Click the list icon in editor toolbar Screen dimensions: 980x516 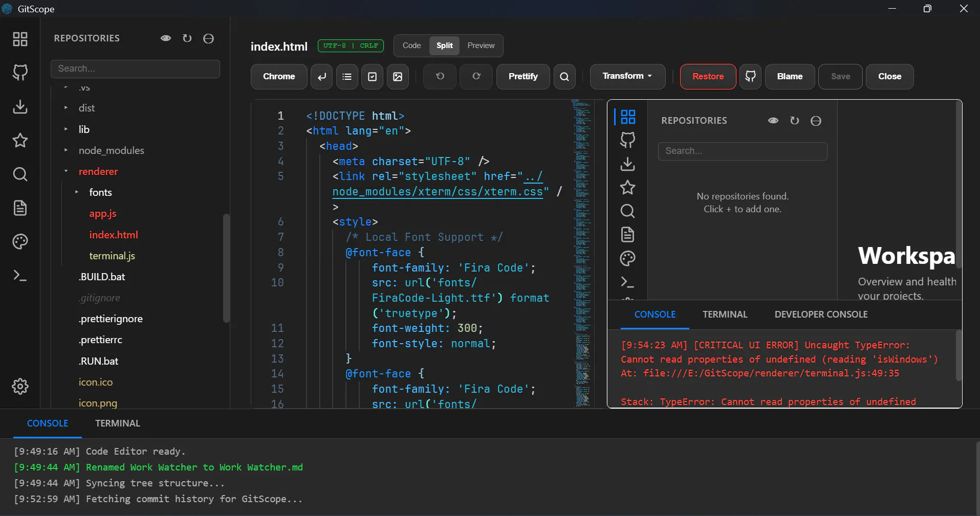347,77
